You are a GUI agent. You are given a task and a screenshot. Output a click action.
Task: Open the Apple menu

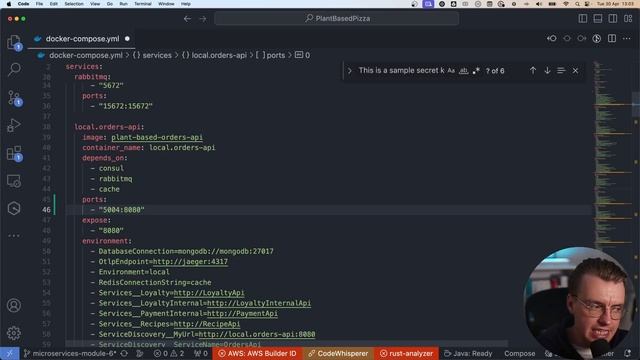pos(9,4)
